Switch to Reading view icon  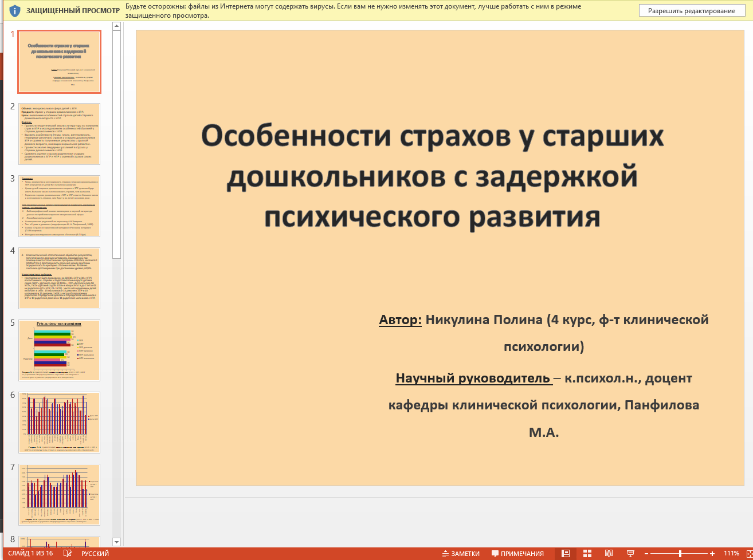click(609, 554)
